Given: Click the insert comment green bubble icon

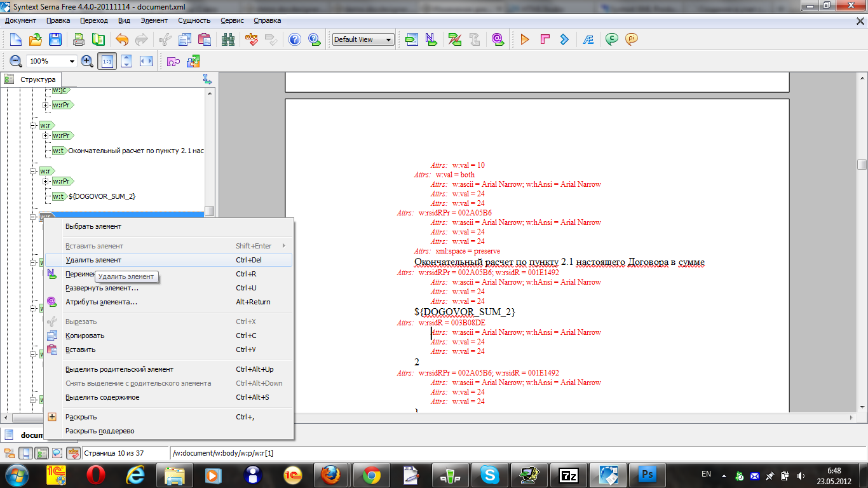Looking at the screenshot, I should [612, 39].
